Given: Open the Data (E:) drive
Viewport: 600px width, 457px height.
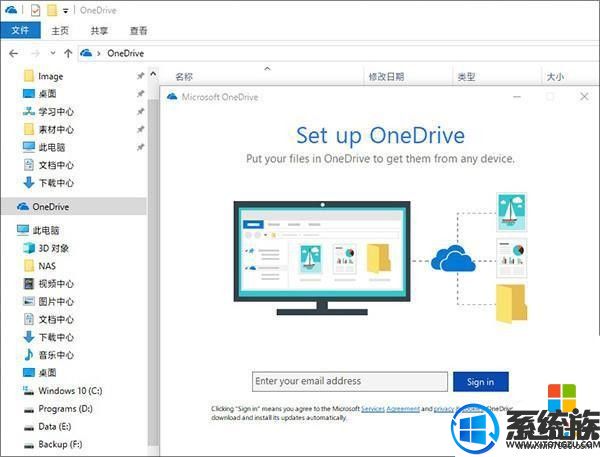Looking at the screenshot, I should 54,426.
